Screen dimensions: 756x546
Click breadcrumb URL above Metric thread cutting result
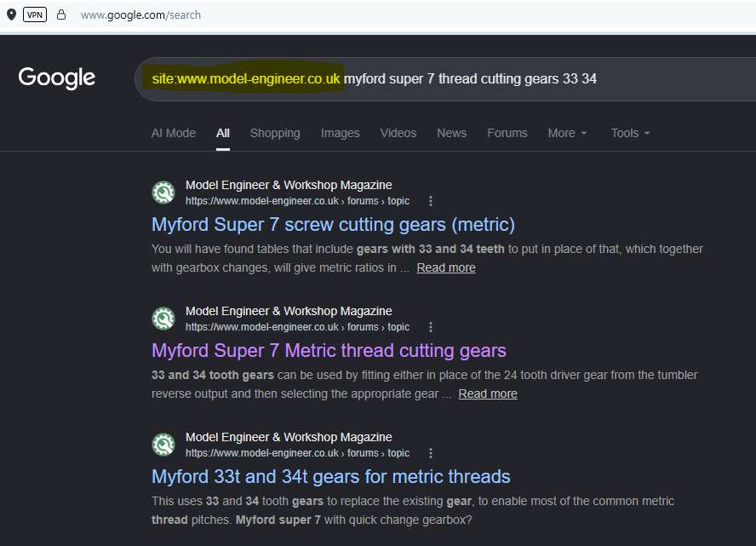point(297,327)
